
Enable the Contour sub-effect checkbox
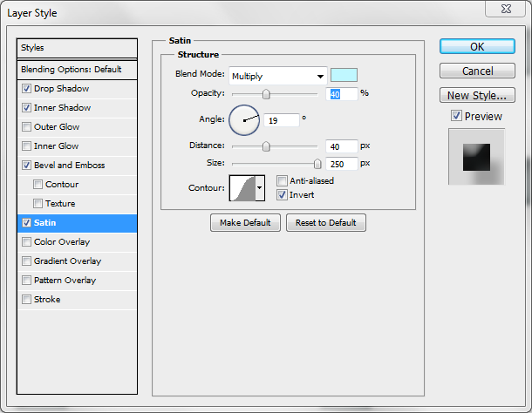(x=38, y=185)
